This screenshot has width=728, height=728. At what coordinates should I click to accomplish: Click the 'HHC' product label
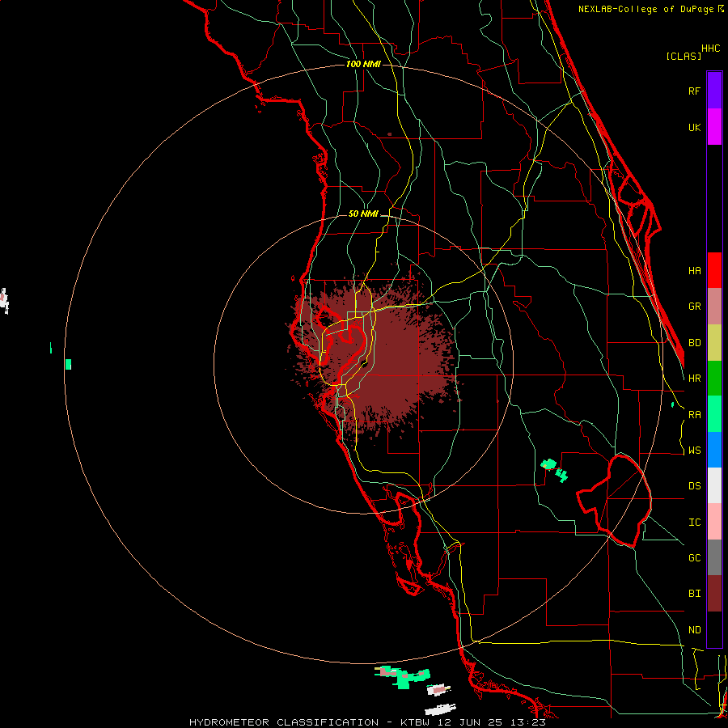pyautogui.click(x=711, y=49)
